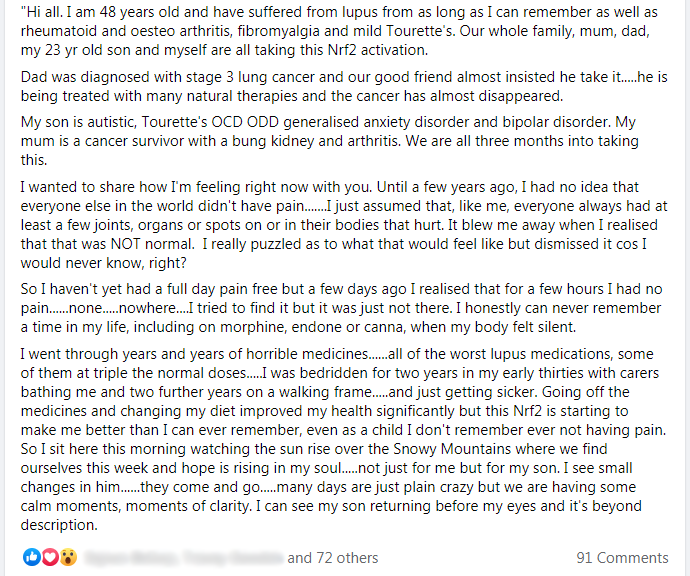Click the phrase 'would never know, right?'
This screenshot has width=690, height=576.
click(103, 263)
